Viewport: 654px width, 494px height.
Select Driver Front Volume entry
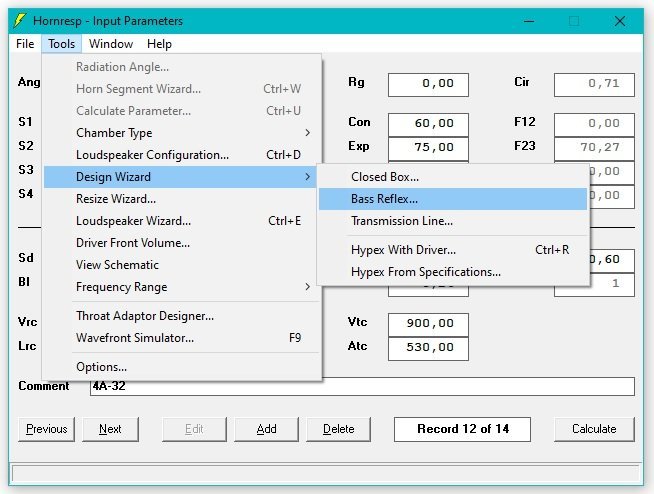click(183, 243)
